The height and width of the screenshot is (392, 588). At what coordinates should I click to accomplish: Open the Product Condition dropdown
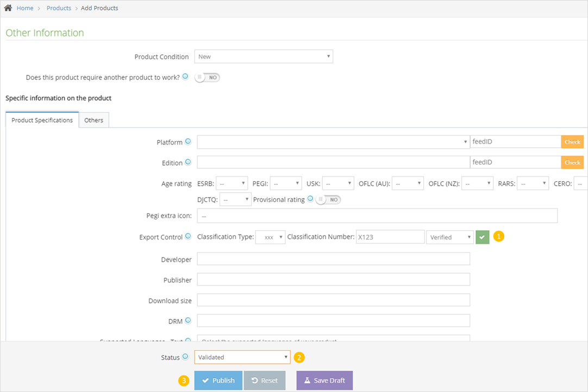point(264,56)
